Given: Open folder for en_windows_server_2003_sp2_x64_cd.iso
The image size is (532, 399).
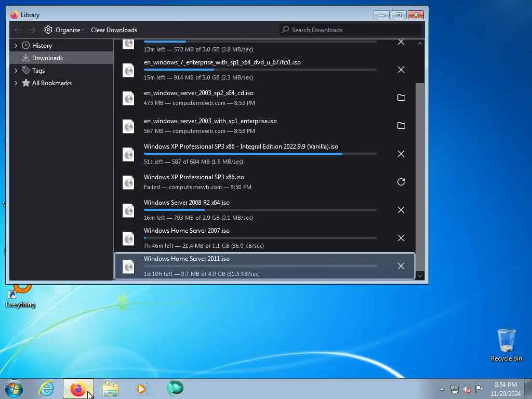Looking at the screenshot, I should [401, 98].
